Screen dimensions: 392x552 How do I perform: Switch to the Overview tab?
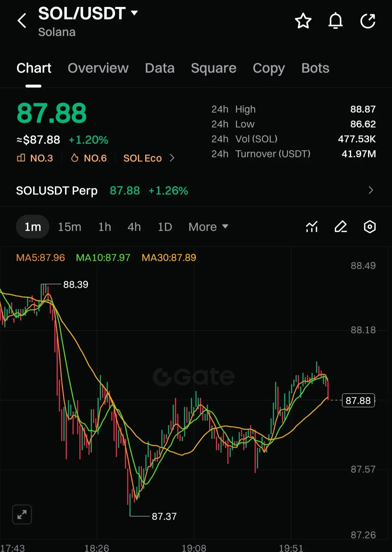tap(98, 68)
